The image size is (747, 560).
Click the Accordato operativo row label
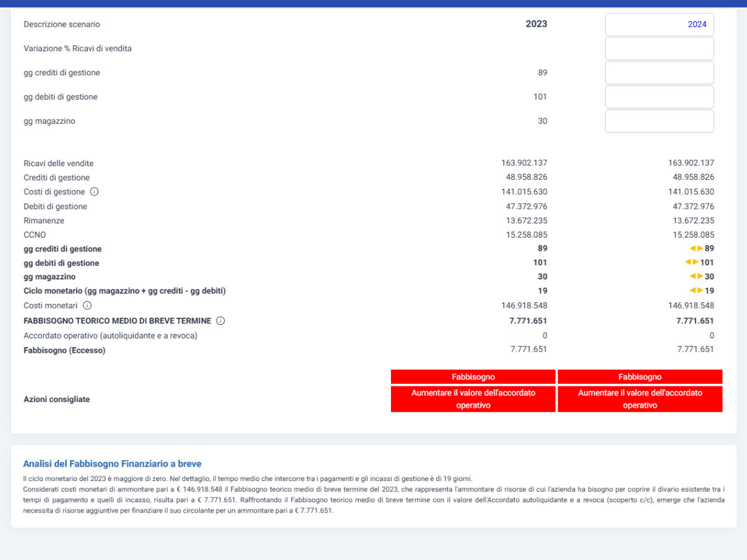point(110,336)
